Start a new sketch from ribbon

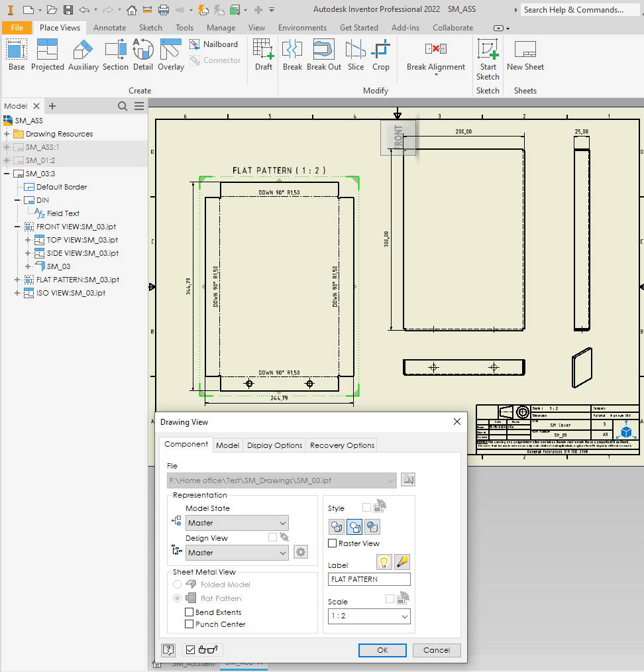[x=488, y=60]
